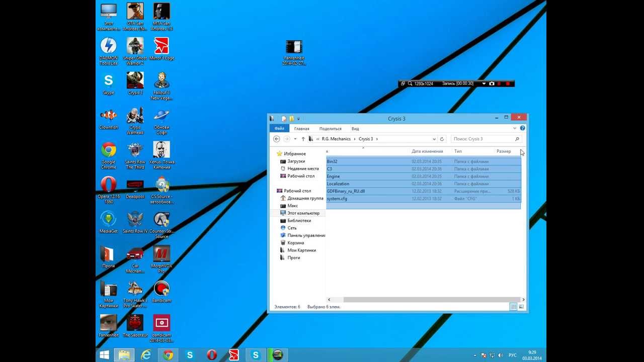Select the Mirror's Edge desktop icon
The image size is (644, 362).
pos(162,48)
